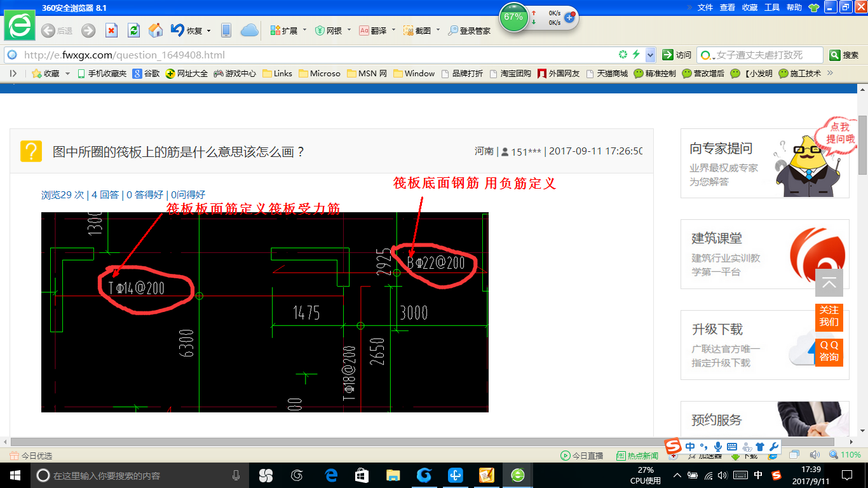The image size is (868, 488).
Task: Open the 查看 menu
Action: [x=728, y=8]
